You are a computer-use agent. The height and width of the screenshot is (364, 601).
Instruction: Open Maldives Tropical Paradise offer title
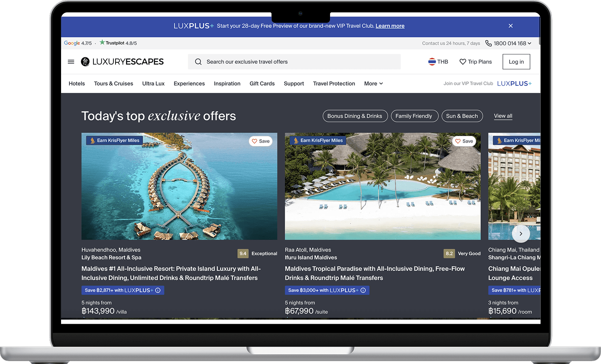375,273
